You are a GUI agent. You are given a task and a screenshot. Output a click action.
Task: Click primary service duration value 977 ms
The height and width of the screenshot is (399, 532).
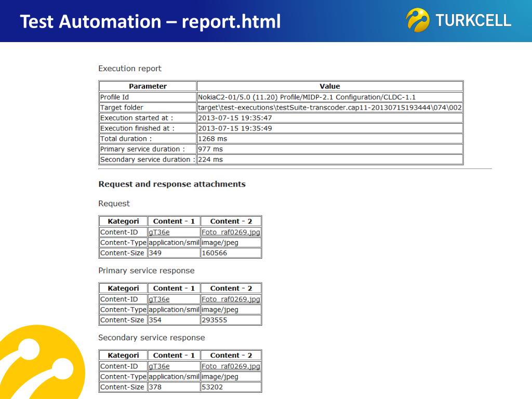click(210, 149)
